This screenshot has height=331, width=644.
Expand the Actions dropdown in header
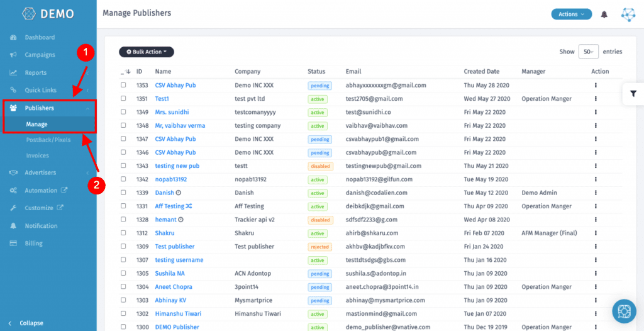point(571,14)
